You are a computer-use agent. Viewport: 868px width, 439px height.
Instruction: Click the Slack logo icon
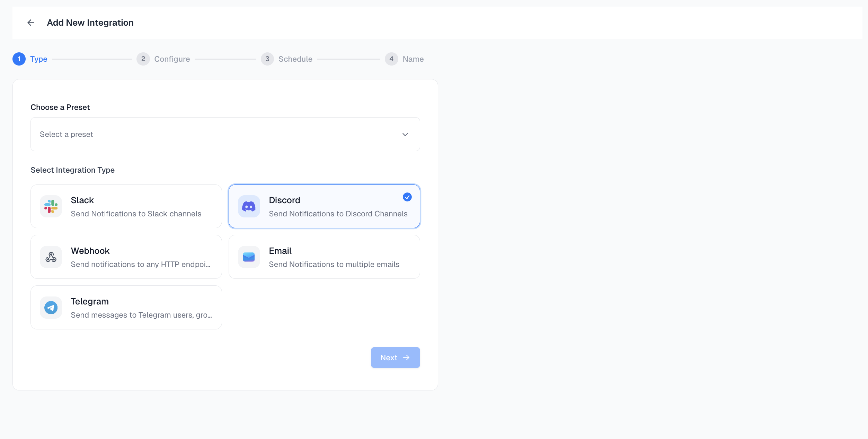51,206
